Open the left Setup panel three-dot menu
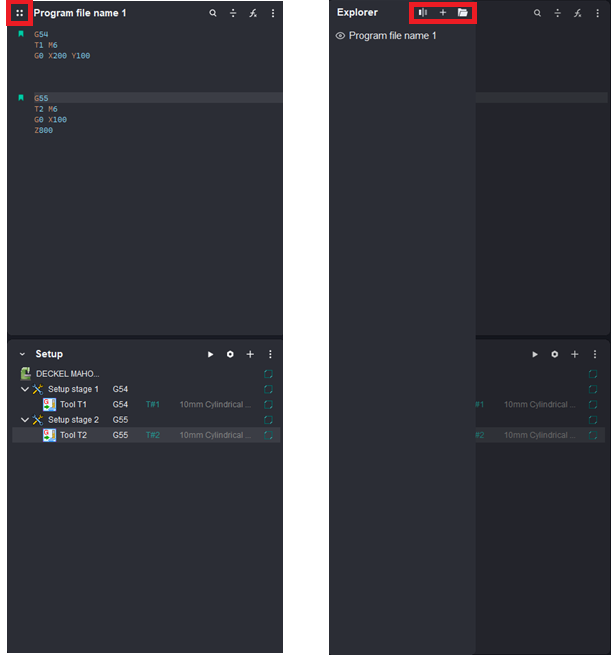 tap(270, 354)
